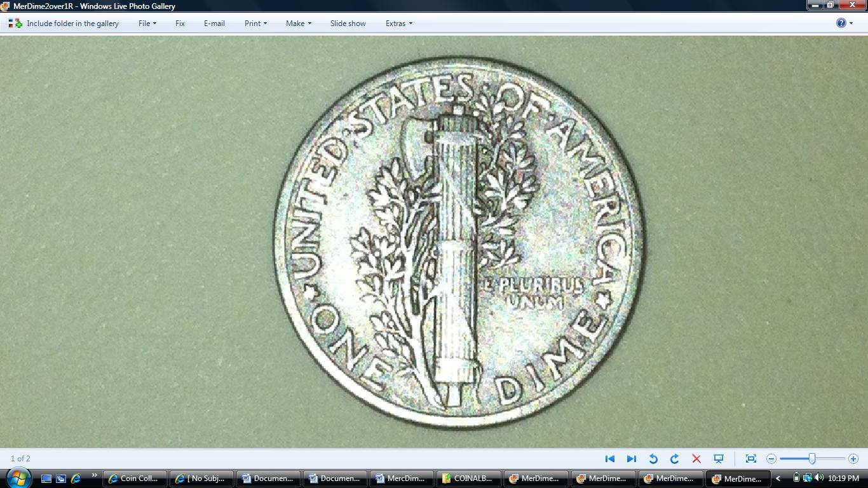
Task: Expand the Extras dropdown menu
Action: click(398, 24)
